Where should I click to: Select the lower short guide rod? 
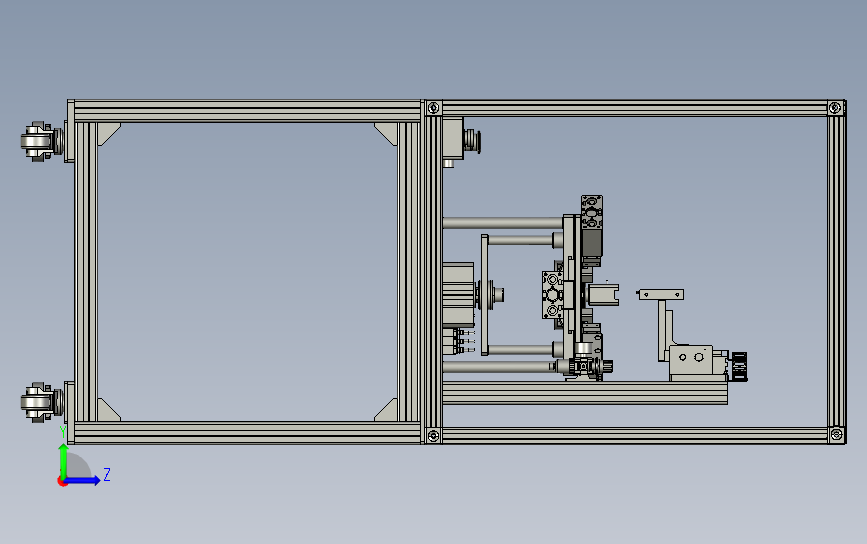coord(521,349)
